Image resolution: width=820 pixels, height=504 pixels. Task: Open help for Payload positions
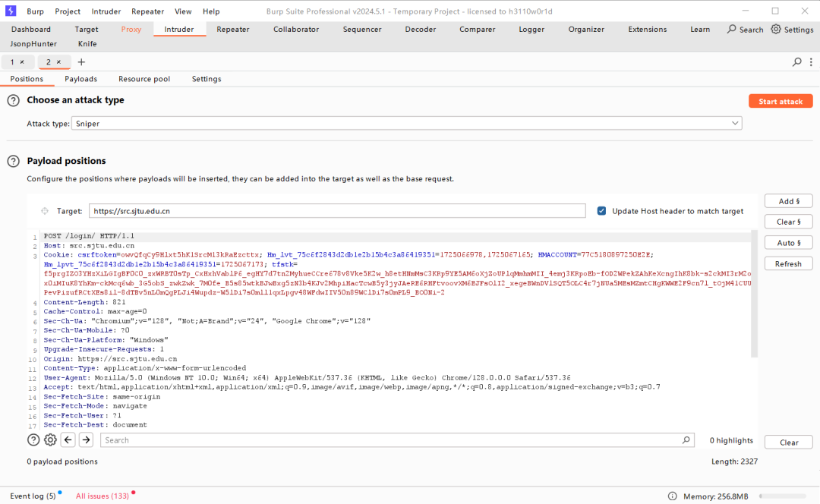tap(14, 161)
